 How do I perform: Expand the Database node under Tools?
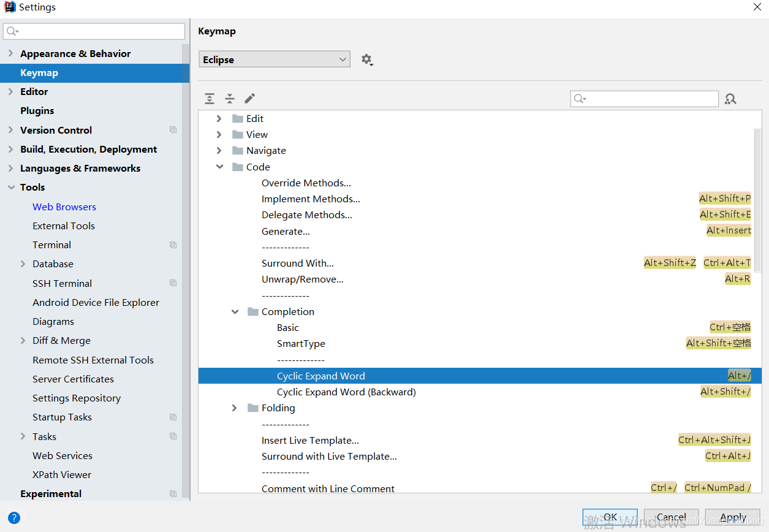tap(23, 264)
